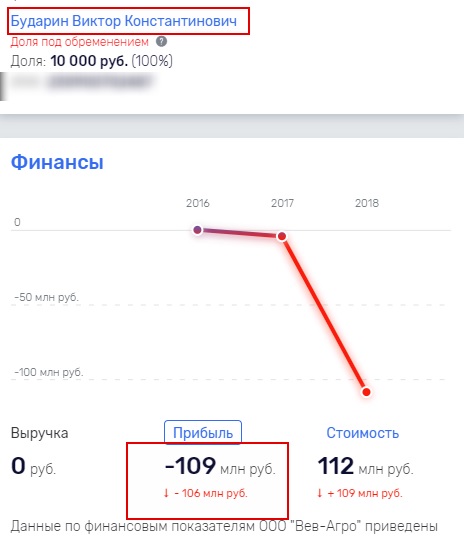Viewport: 464px width, 538px height.
Task: Click the help question mark icon
Action: pyautogui.click(x=162, y=42)
